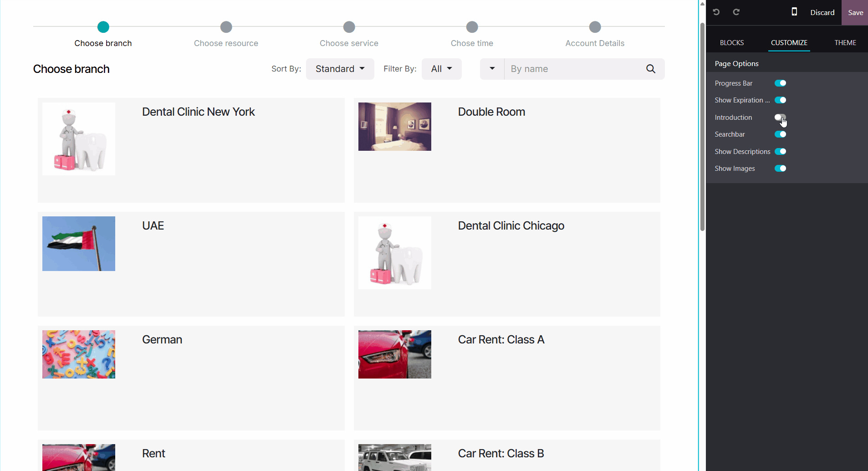Open Car Rent: Class A title

click(501, 340)
